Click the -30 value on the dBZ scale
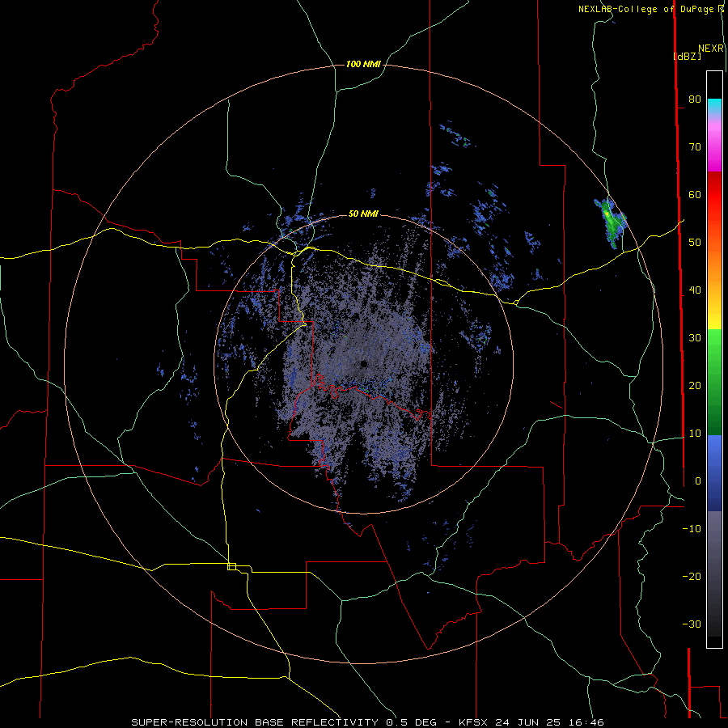The width and height of the screenshot is (728, 728). click(692, 624)
